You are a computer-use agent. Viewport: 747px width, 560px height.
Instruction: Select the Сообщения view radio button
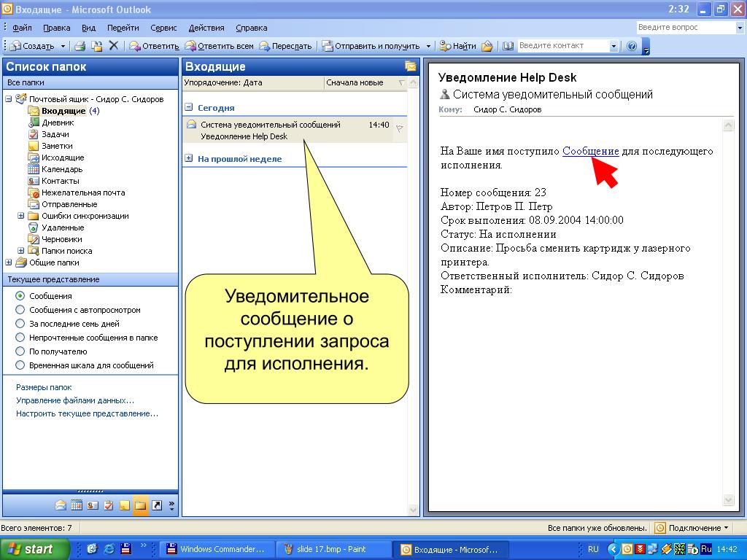(x=20, y=296)
